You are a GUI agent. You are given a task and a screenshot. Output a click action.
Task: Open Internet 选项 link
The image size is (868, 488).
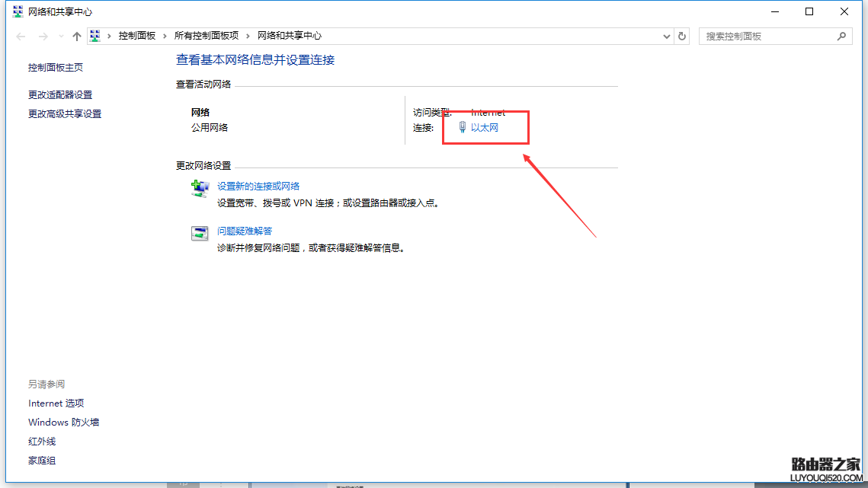(56, 403)
